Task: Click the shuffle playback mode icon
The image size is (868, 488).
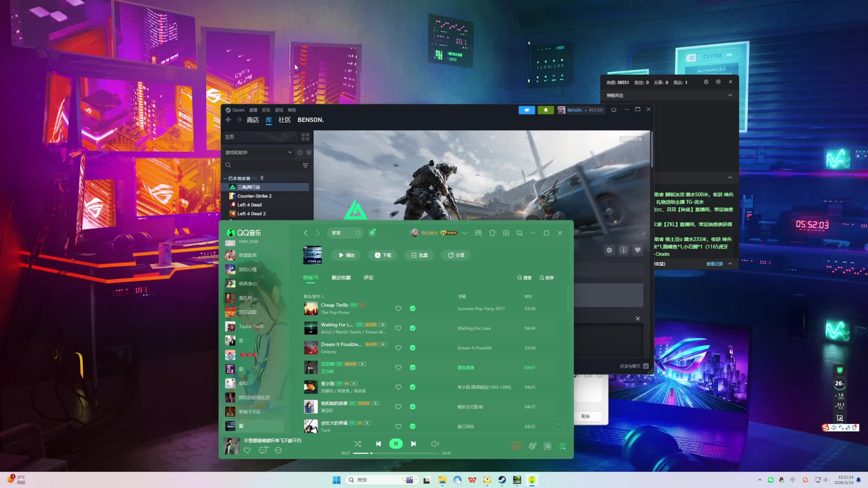Action: tap(358, 444)
